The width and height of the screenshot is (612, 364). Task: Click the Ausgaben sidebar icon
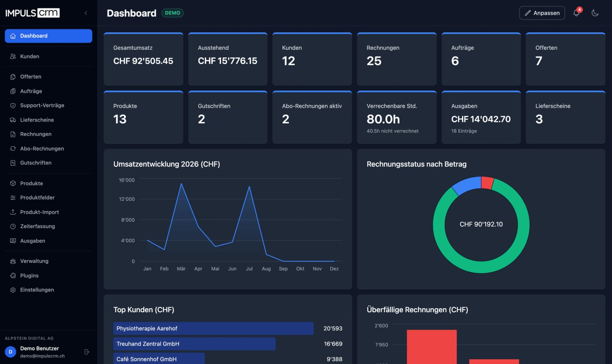point(13,241)
